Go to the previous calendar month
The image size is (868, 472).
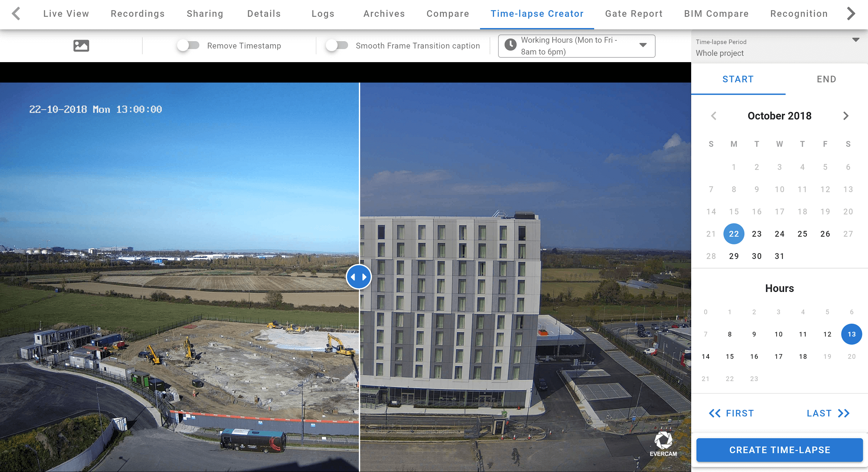pos(714,116)
